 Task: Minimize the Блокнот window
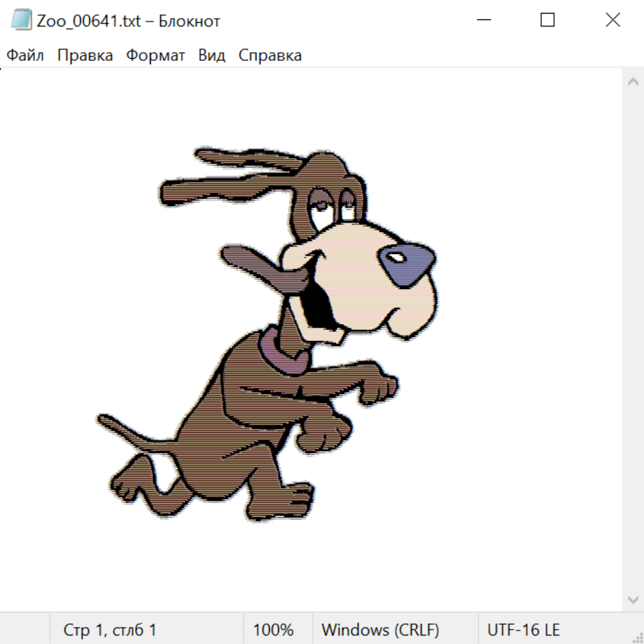pyautogui.click(x=483, y=20)
